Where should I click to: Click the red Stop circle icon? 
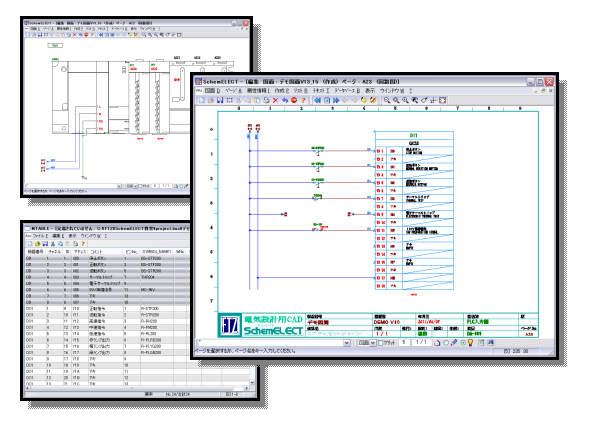point(294,100)
